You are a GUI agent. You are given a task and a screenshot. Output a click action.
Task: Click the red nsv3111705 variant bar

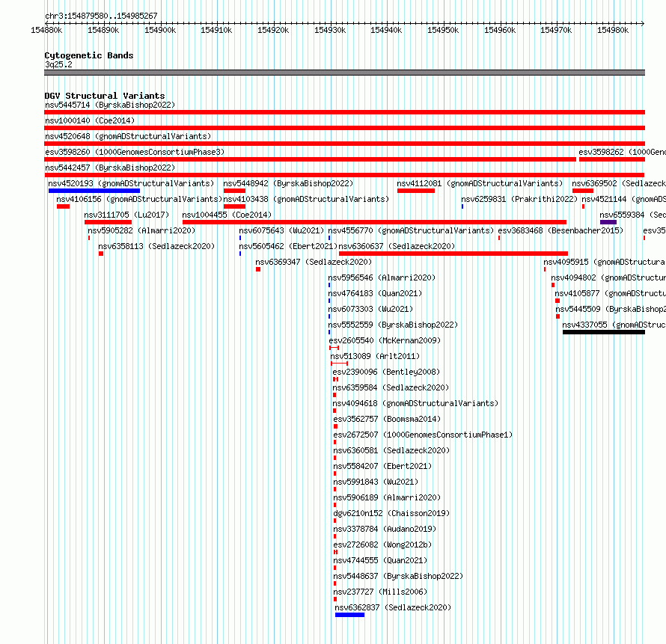(108, 222)
